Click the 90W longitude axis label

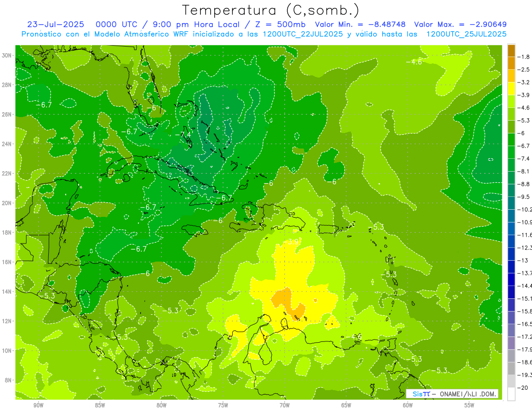coord(38,405)
